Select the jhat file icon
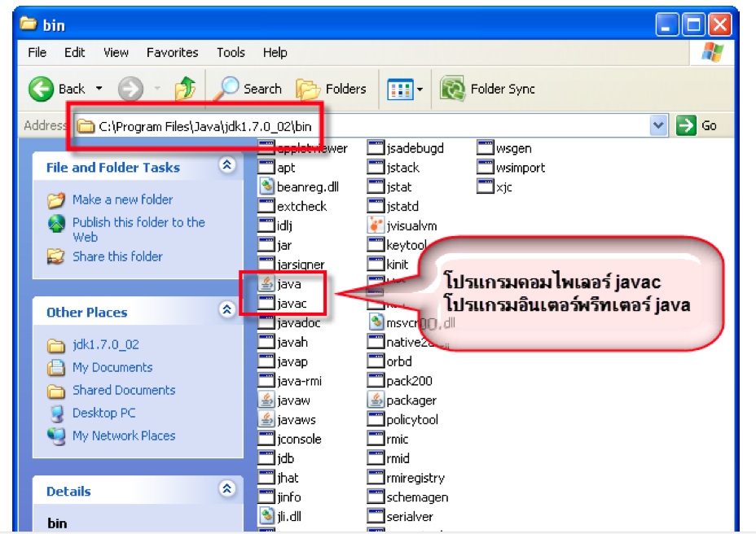This screenshot has width=756, height=534. (x=266, y=478)
